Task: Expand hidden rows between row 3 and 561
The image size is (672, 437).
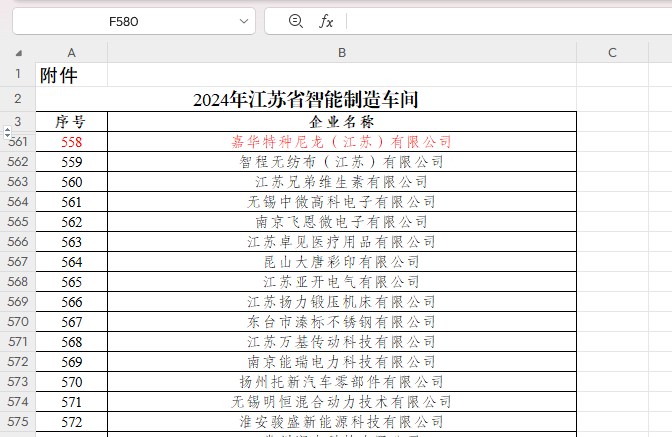Action: coord(8,132)
